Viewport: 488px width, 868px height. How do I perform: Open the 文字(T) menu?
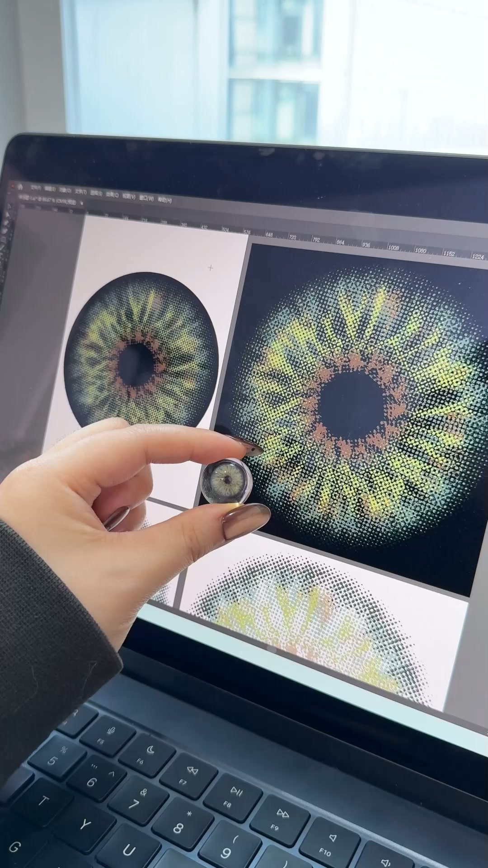point(81,192)
